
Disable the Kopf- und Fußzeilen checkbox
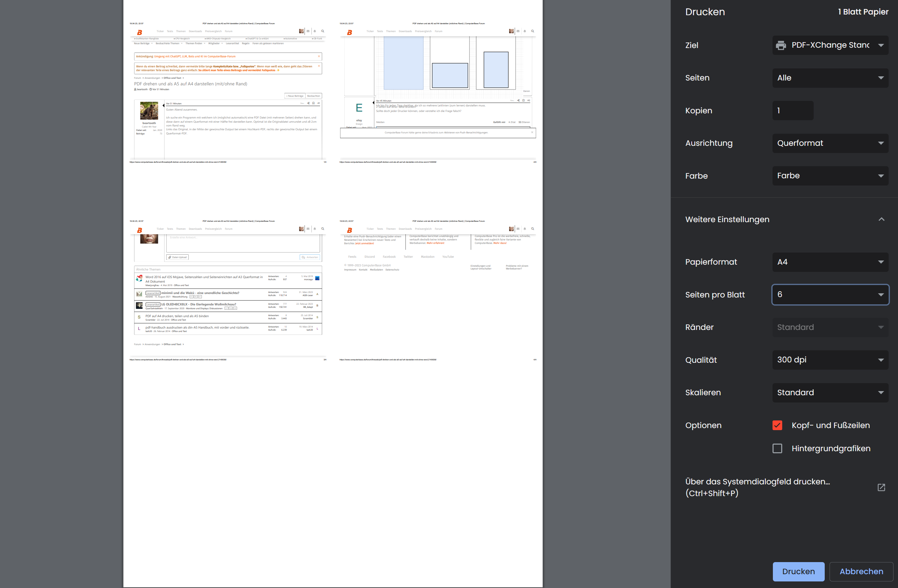click(x=777, y=425)
